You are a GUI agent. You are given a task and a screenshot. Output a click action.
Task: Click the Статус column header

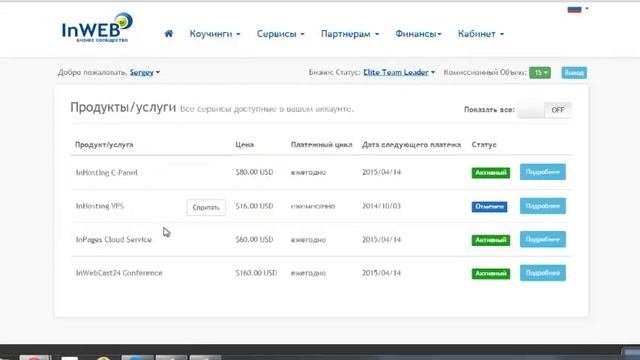click(x=484, y=144)
